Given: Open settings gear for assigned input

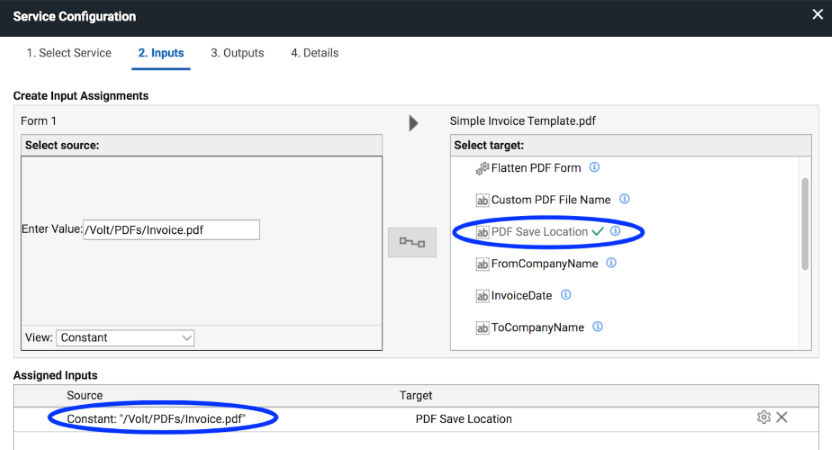Looking at the screenshot, I should tap(764, 418).
